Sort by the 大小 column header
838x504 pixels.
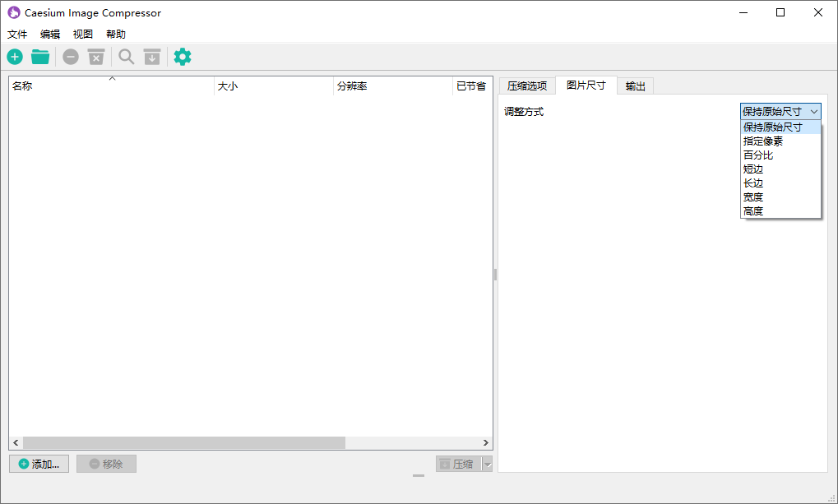(x=274, y=86)
